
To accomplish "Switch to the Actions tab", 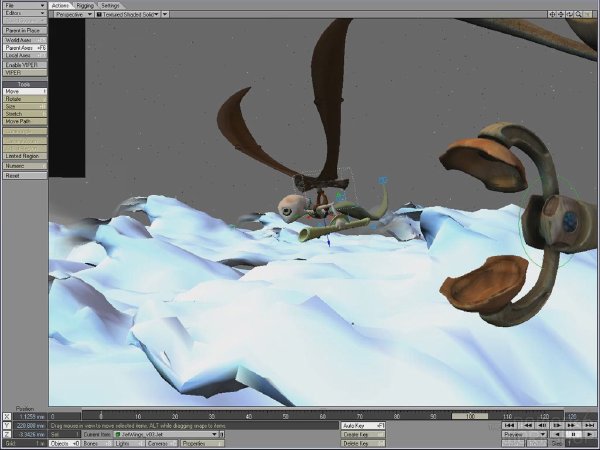I will coord(60,5).
